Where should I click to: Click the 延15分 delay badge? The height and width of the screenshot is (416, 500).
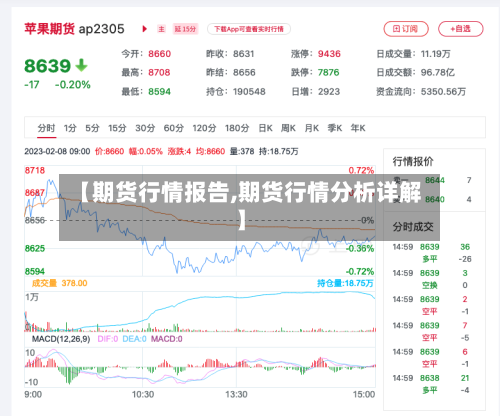185,29
